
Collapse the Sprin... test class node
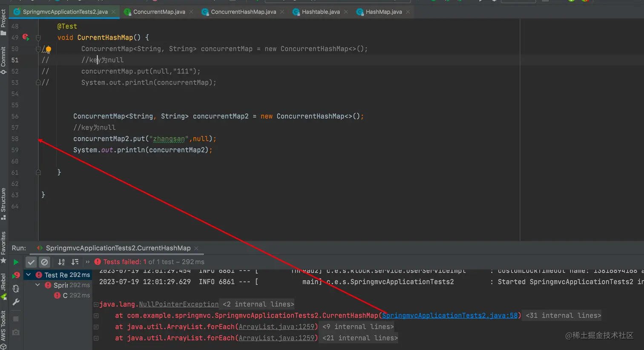(37, 285)
